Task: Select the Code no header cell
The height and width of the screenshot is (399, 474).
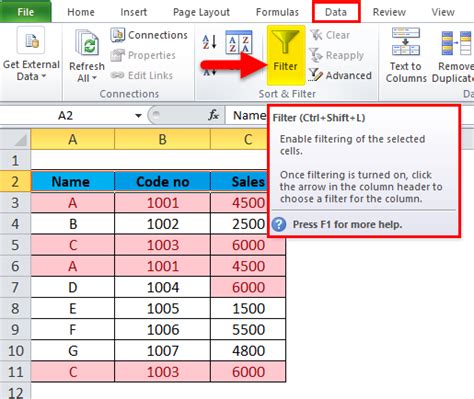Action: (162, 182)
